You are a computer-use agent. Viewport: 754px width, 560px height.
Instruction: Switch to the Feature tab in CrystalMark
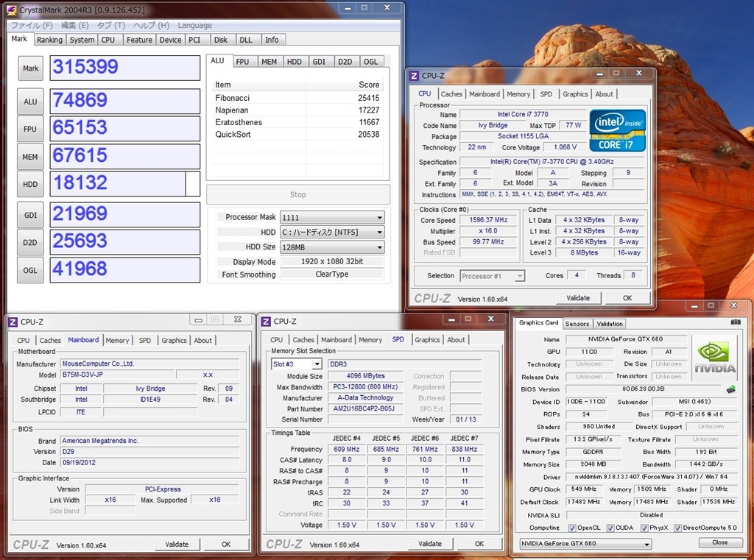tap(139, 40)
